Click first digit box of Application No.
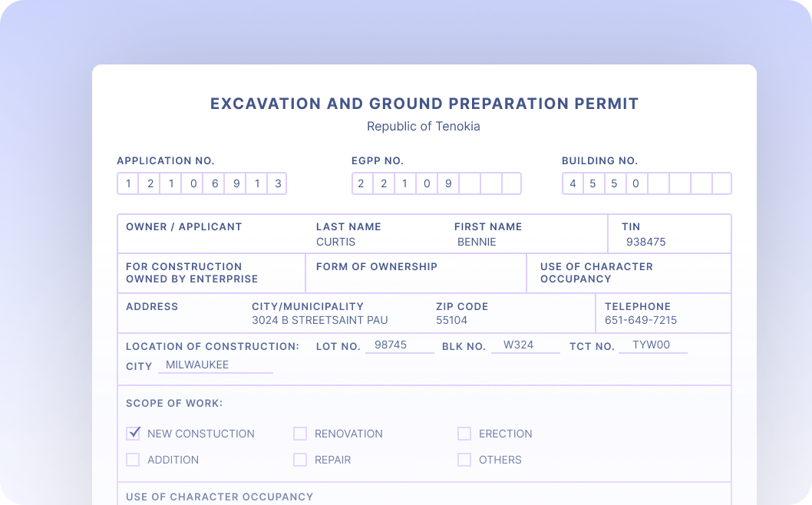 click(x=128, y=183)
